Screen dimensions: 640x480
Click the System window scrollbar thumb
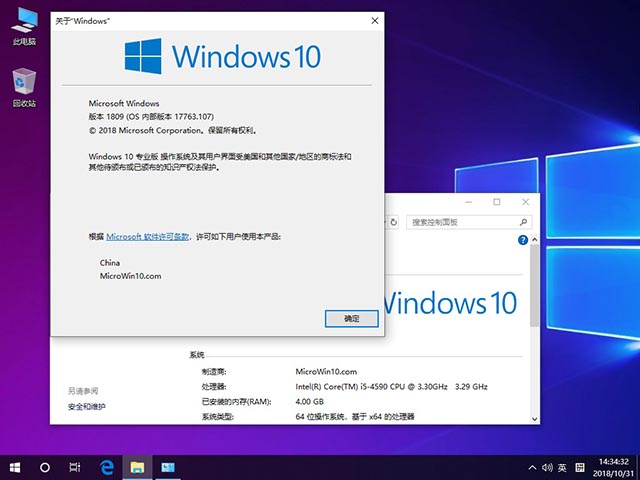[534, 286]
